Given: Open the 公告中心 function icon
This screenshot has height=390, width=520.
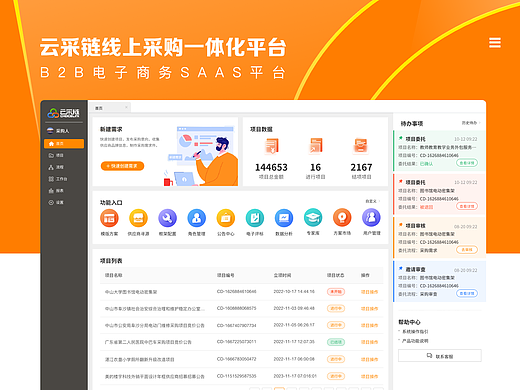Looking at the screenshot, I should coord(226,218).
